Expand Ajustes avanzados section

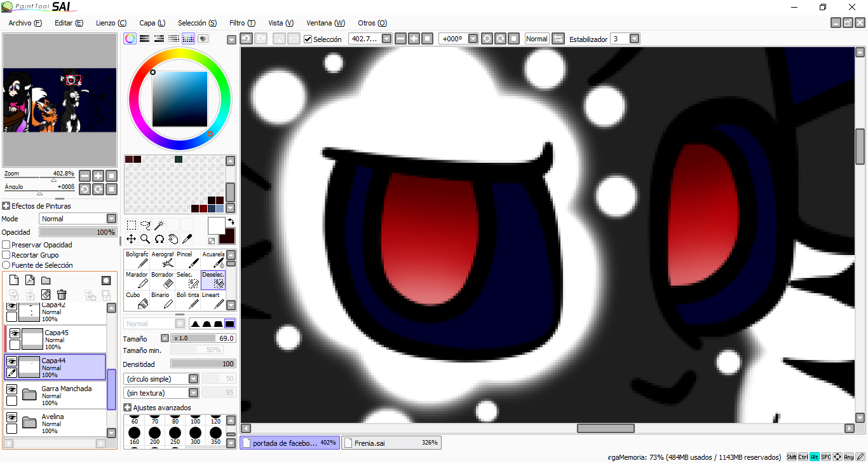[127, 408]
